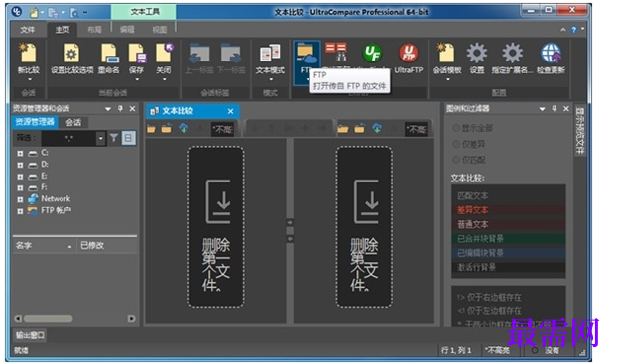Screen dimensions: 618x364
Task: Open 设置比较选项 compare options
Action: [x=71, y=54]
